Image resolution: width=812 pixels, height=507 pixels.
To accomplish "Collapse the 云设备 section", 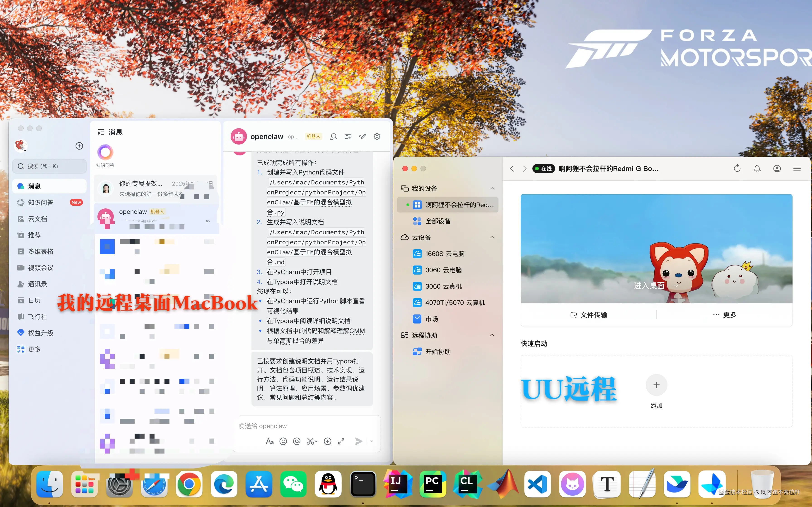I will 492,237.
